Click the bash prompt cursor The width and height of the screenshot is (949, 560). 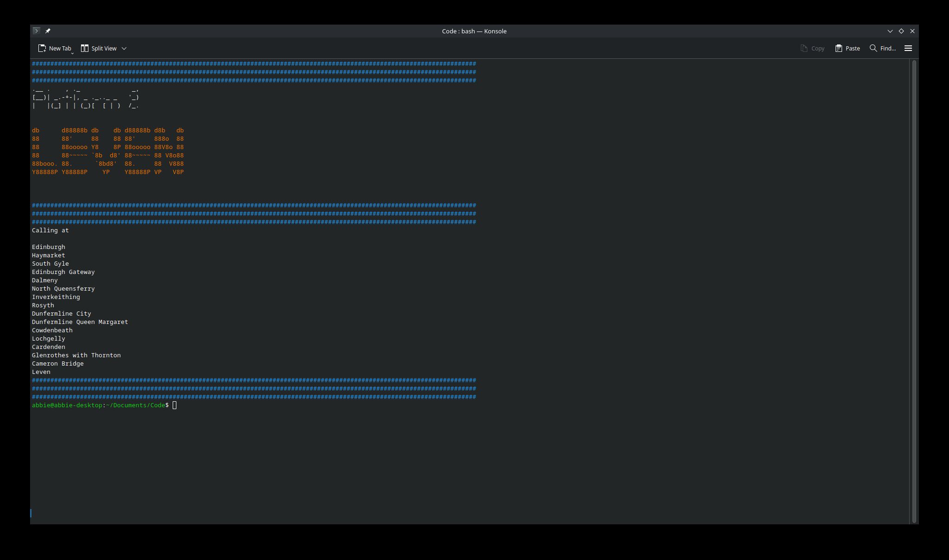175,405
